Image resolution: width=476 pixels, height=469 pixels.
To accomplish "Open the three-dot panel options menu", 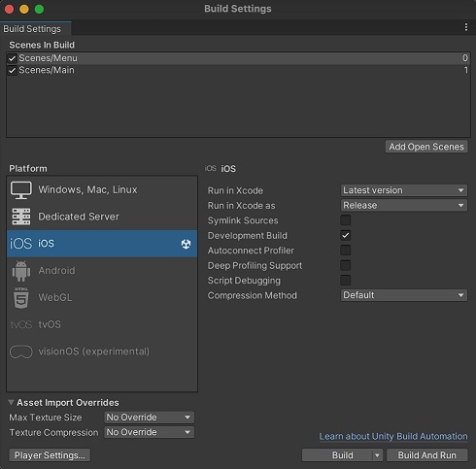I will click(466, 27).
